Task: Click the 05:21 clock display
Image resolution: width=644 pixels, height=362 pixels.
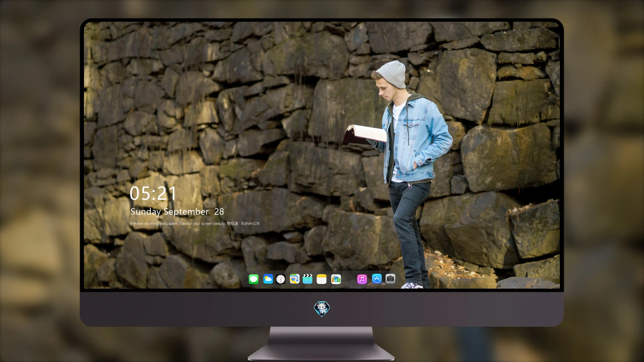Action: coord(153,193)
